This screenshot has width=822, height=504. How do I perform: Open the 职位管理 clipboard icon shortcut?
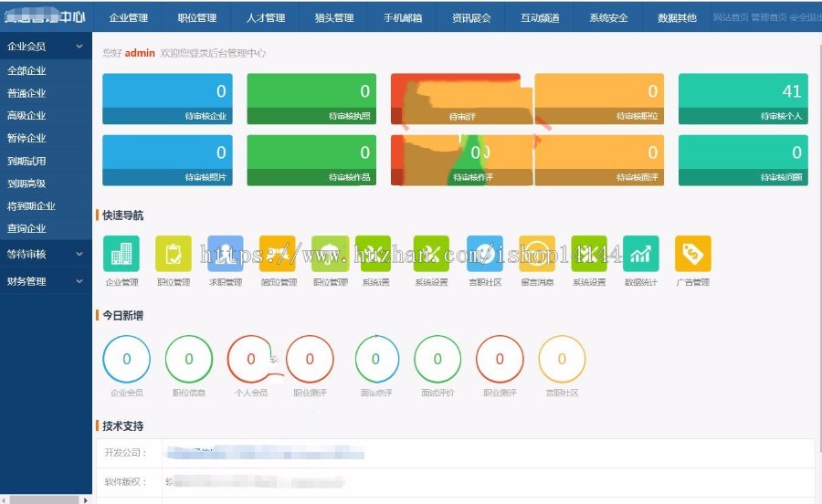[x=174, y=254]
